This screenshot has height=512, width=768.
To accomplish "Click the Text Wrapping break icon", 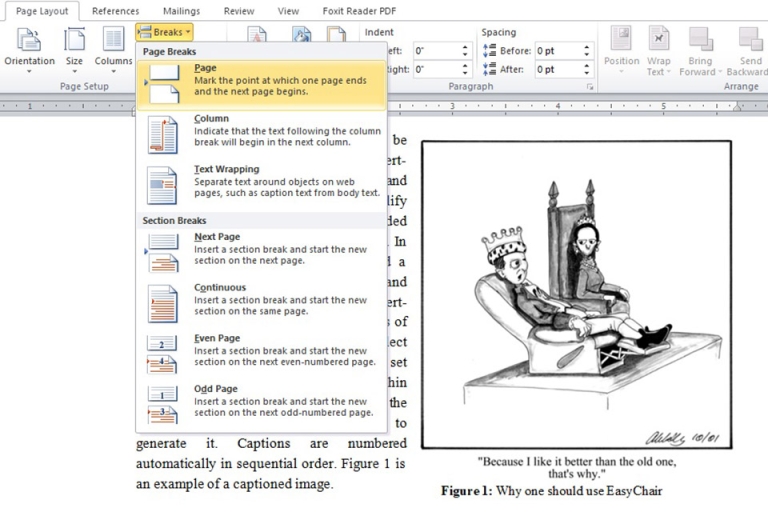I will [x=162, y=186].
